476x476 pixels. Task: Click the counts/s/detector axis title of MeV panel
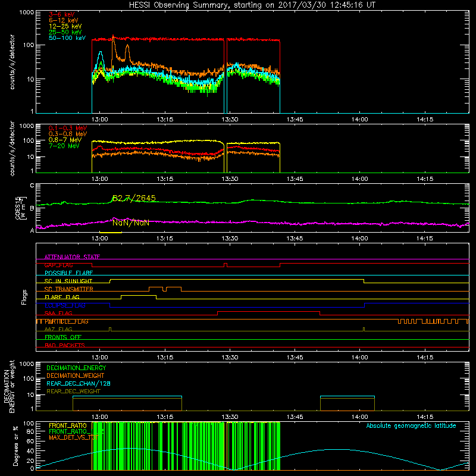(x=12, y=148)
